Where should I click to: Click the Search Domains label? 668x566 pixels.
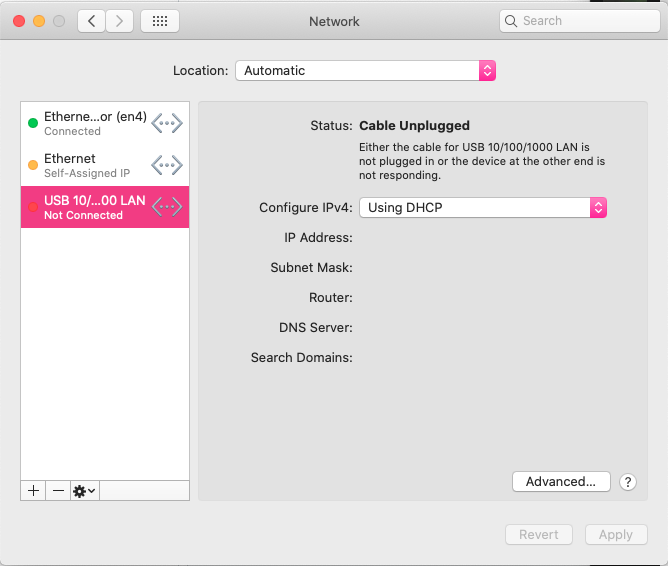pos(302,358)
